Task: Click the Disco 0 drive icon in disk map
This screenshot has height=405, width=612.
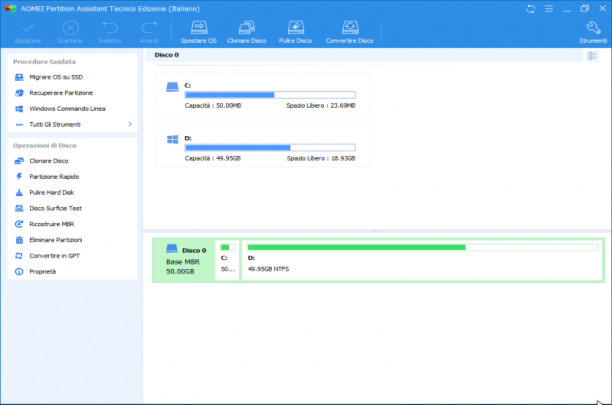Action: coord(172,249)
